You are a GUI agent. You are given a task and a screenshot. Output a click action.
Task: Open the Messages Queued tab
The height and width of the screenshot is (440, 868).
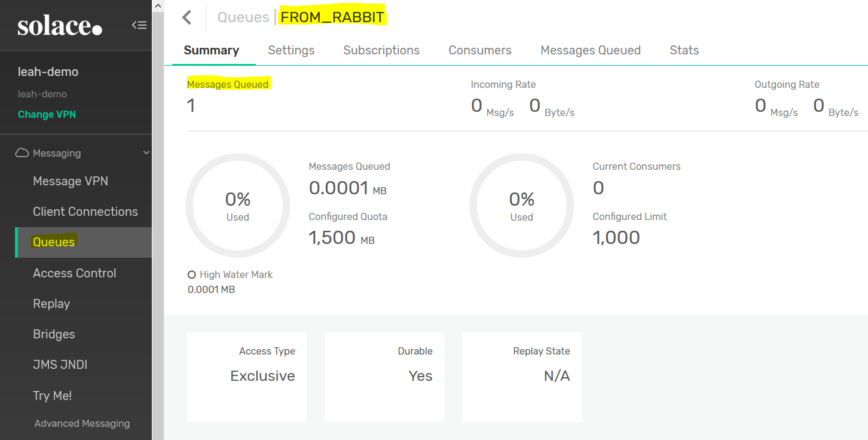(590, 50)
